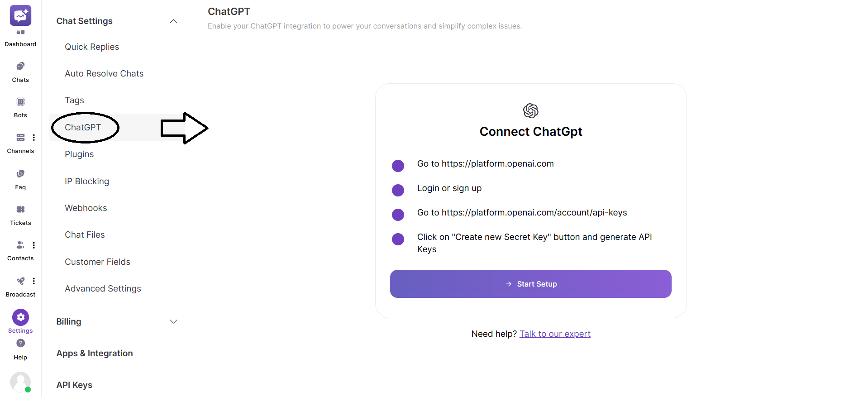Screen dimensions: 868x397
Task: Open the Bots section icon
Action: coord(20,101)
